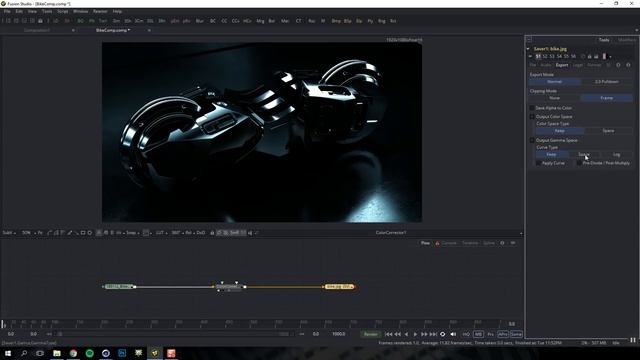Click the Task View taskbar icon
Screen dimensions: 640x360
pyautogui.click(x=40, y=353)
